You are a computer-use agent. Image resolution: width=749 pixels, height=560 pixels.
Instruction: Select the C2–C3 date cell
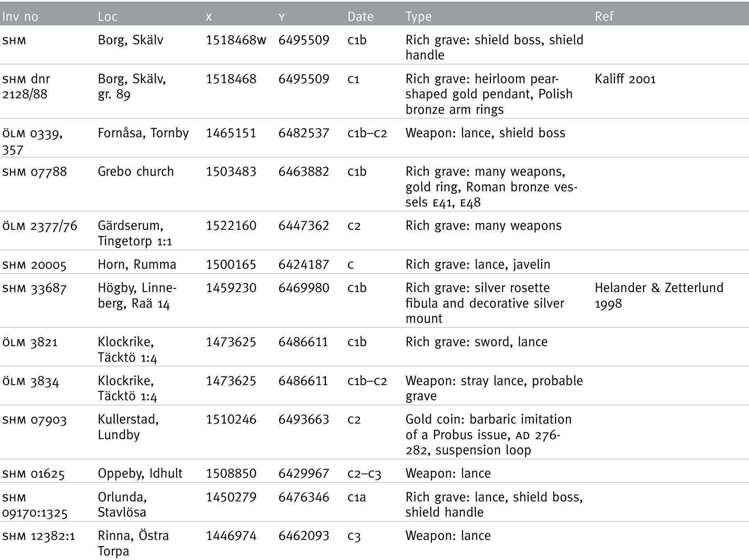364,474
